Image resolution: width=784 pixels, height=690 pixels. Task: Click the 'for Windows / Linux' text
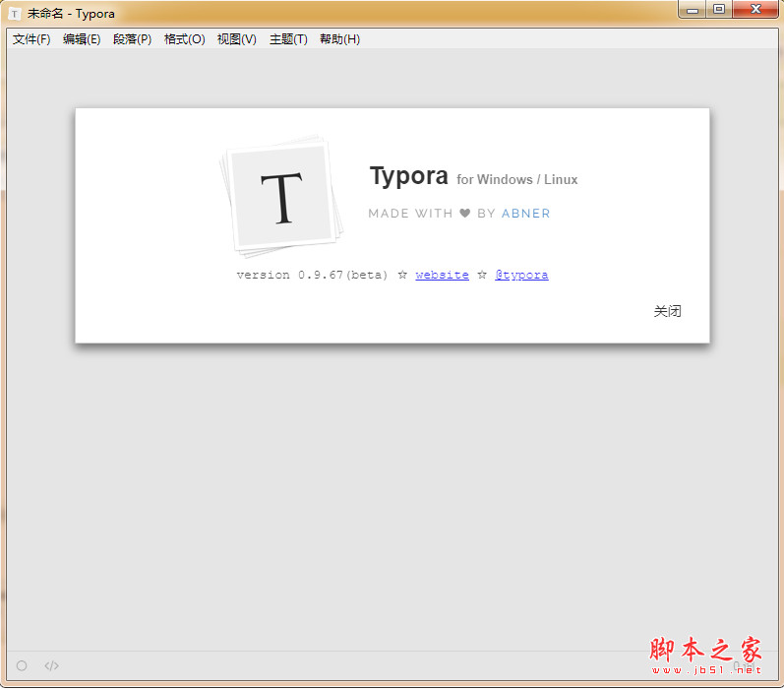[x=517, y=179]
